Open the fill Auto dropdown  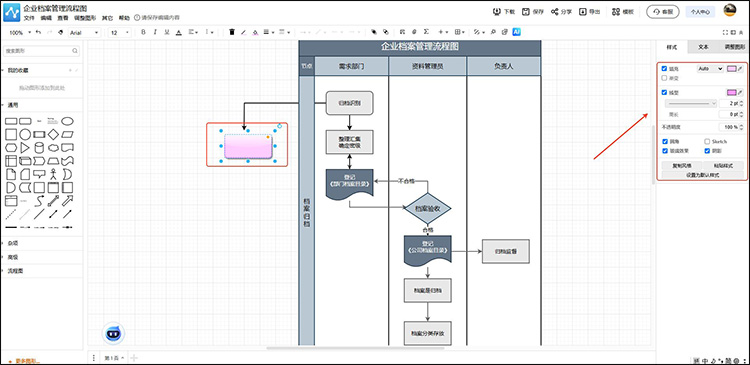(x=710, y=69)
